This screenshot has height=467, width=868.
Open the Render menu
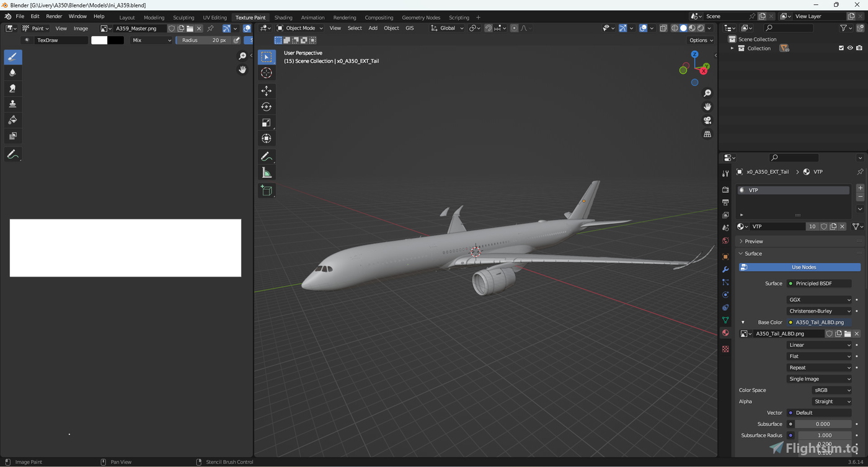[x=54, y=16]
